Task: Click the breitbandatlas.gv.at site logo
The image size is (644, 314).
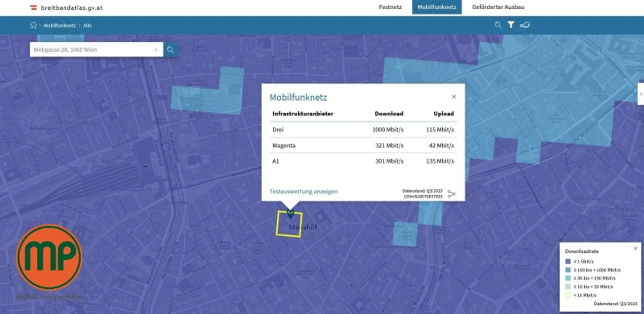Action: (x=66, y=7)
